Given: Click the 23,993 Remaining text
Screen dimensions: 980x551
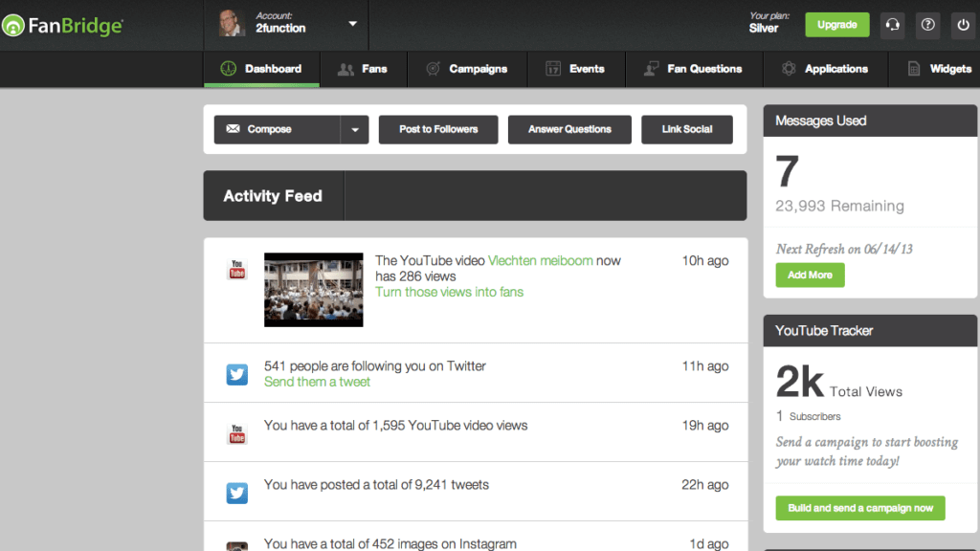Looking at the screenshot, I should coord(839,206).
